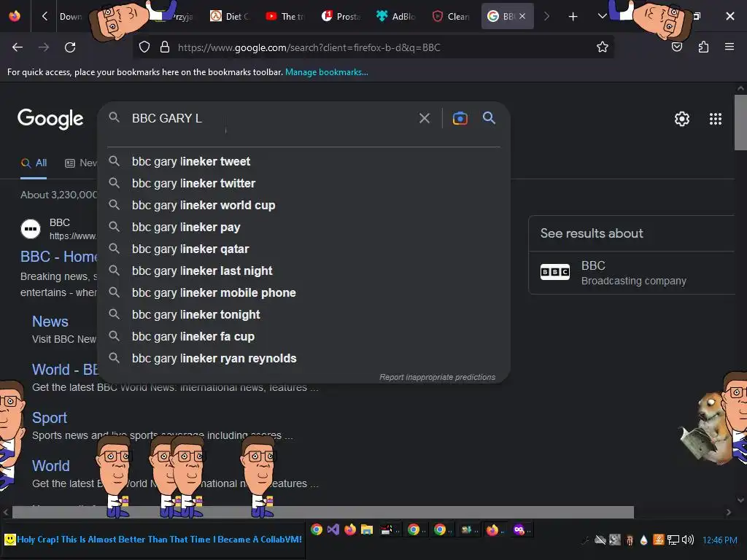Choose suggestion 'bbc gary lineker twitter'
The height and width of the screenshot is (560, 747).
point(304,183)
